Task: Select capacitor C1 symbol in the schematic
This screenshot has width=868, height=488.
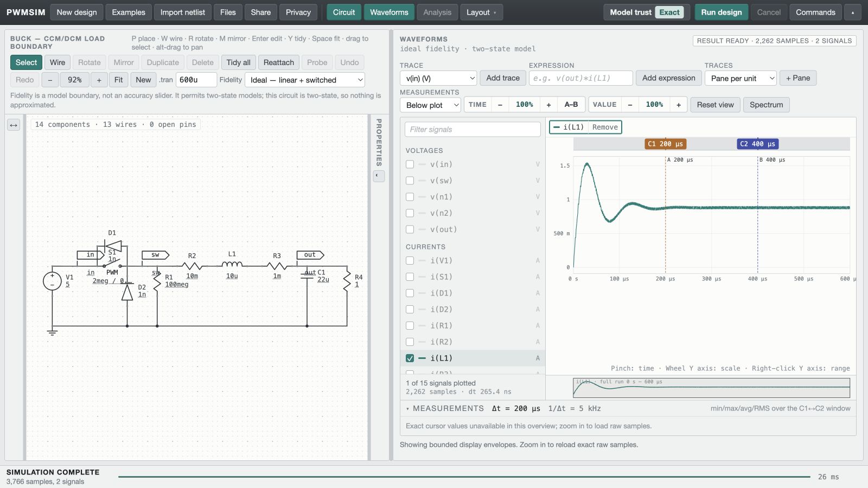Action: (307, 276)
